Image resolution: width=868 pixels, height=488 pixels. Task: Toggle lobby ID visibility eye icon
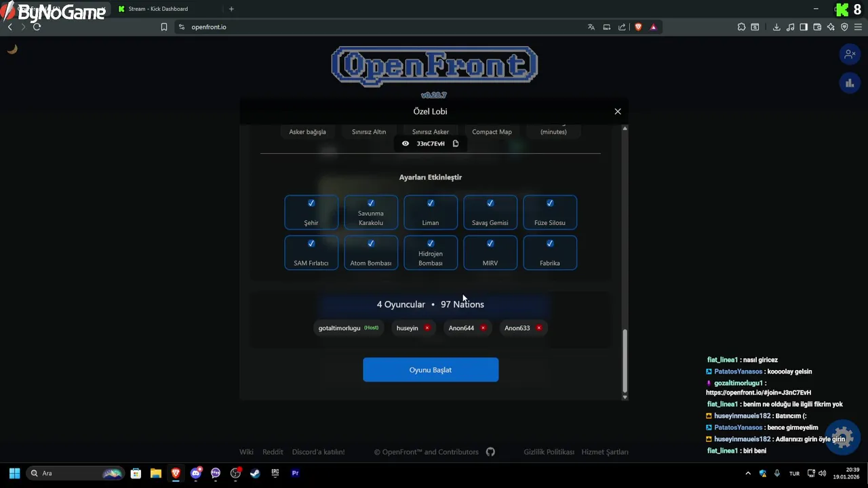pos(406,144)
